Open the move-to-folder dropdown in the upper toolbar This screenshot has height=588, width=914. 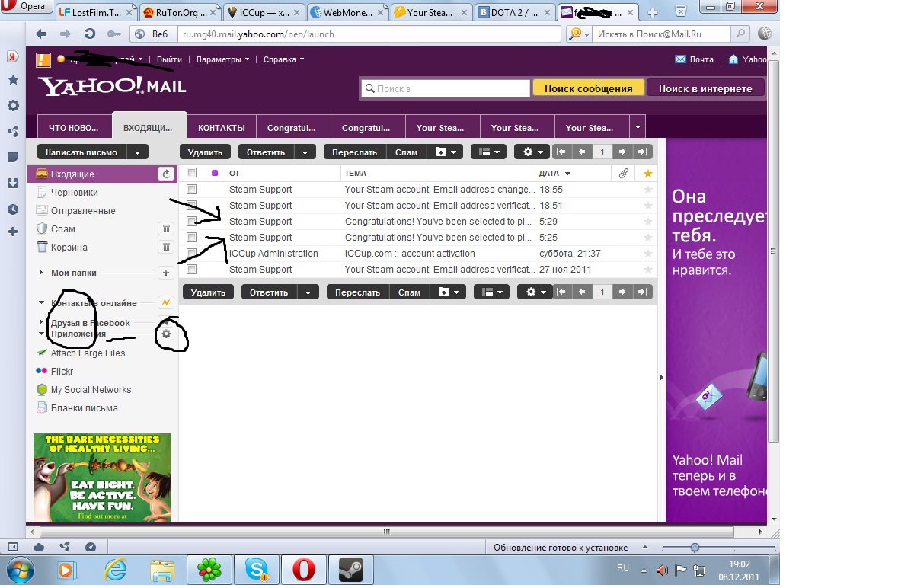click(446, 152)
